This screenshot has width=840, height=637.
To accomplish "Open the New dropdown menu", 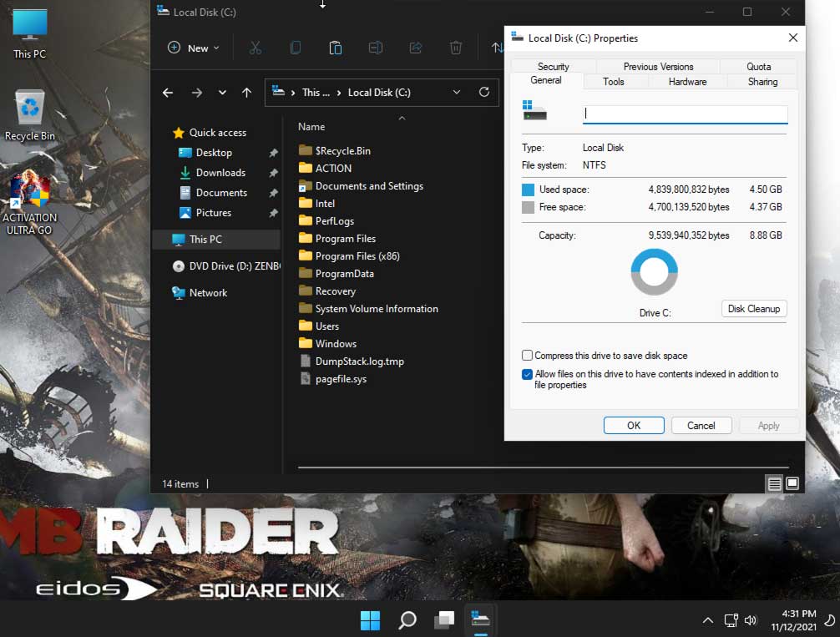I will pos(194,48).
